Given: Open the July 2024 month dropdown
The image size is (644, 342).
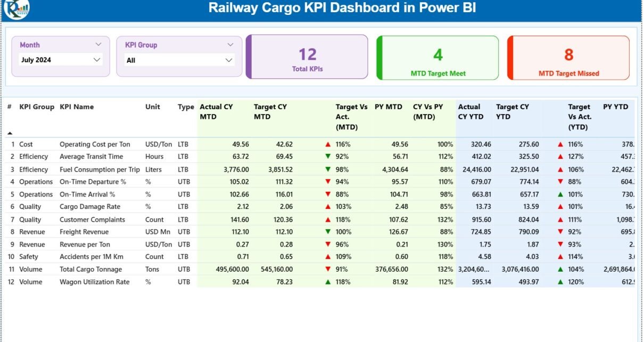Looking at the screenshot, I should coord(60,60).
